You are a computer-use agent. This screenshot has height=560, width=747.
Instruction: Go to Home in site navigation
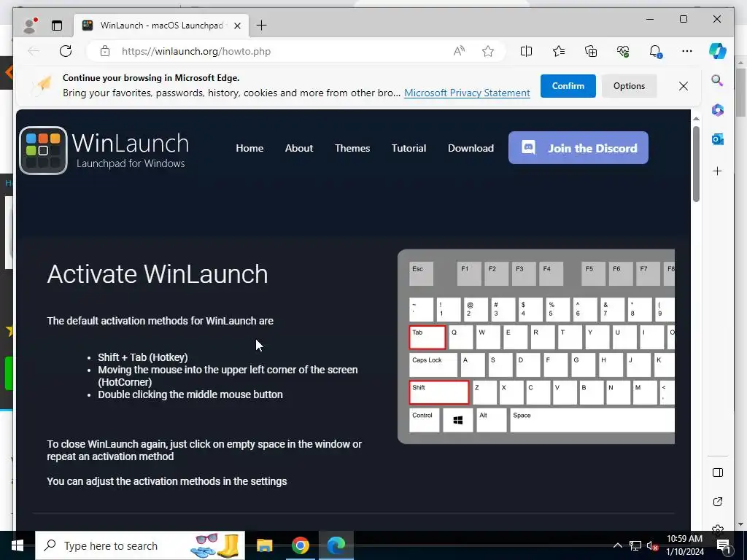[x=249, y=148]
